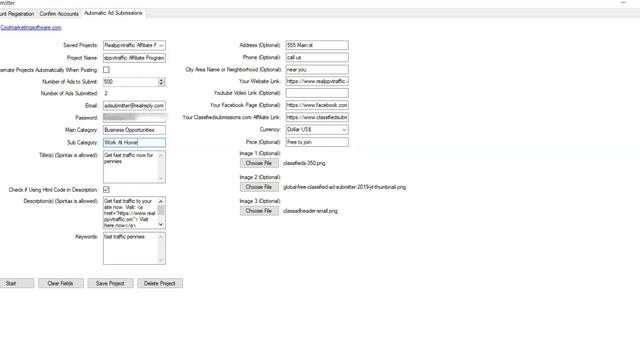
Task: Click the Your Website Link field
Action: 317,81
